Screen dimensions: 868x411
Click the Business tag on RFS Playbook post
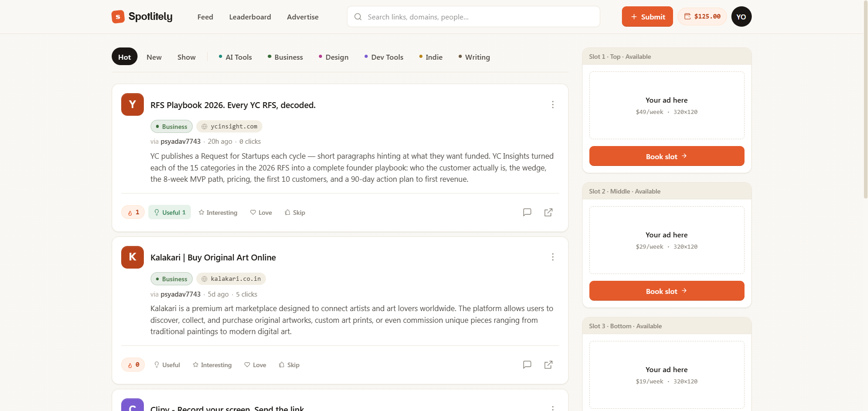[x=171, y=127]
